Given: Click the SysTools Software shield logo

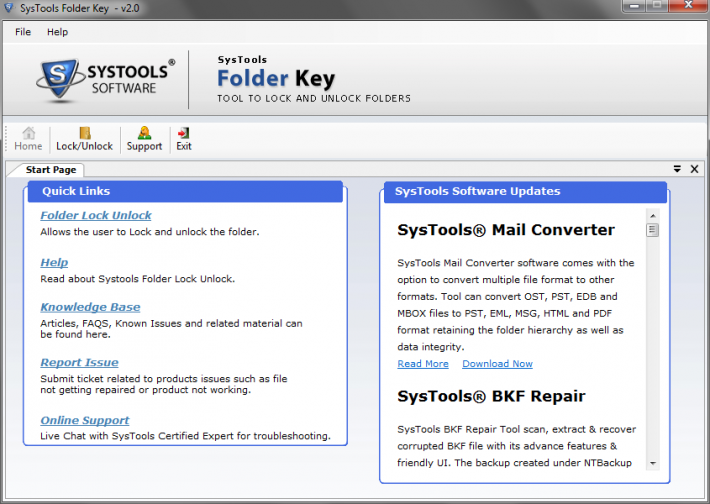Looking at the screenshot, I should (59, 80).
